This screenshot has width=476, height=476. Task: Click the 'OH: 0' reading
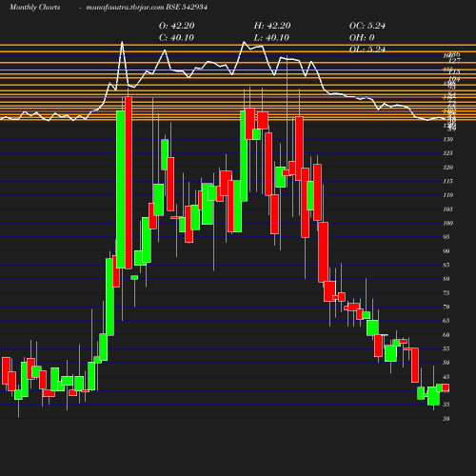click(362, 37)
